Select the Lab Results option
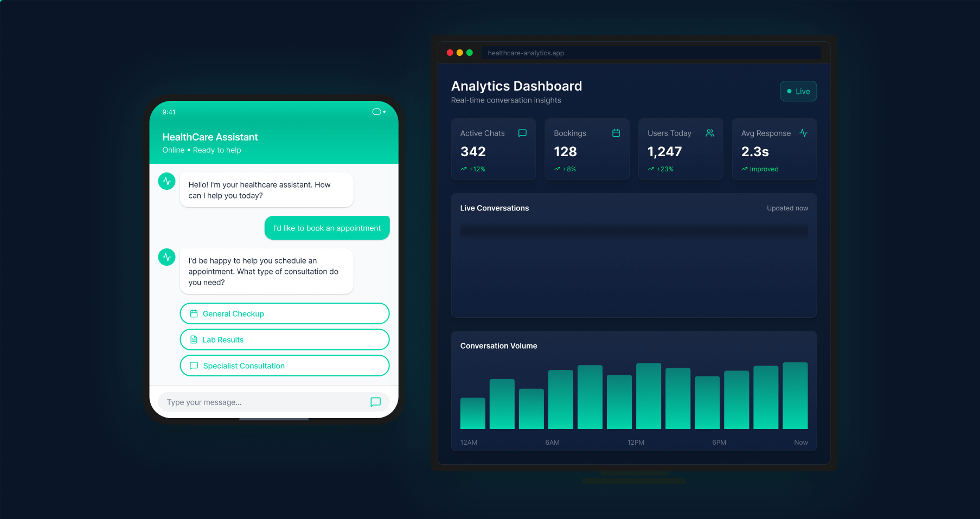 (284, 339)
